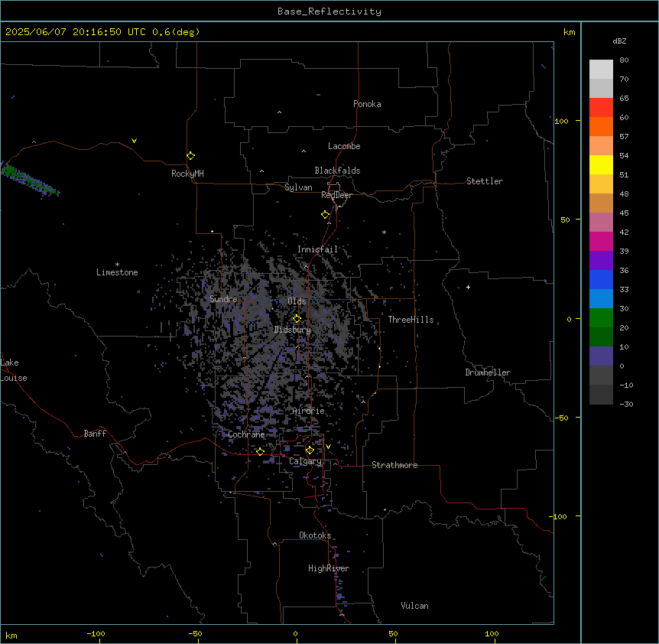Viewport: 659px width, 644px height.
Task: Select the 80 value in the dBZ legend
Action: (624, 60)
